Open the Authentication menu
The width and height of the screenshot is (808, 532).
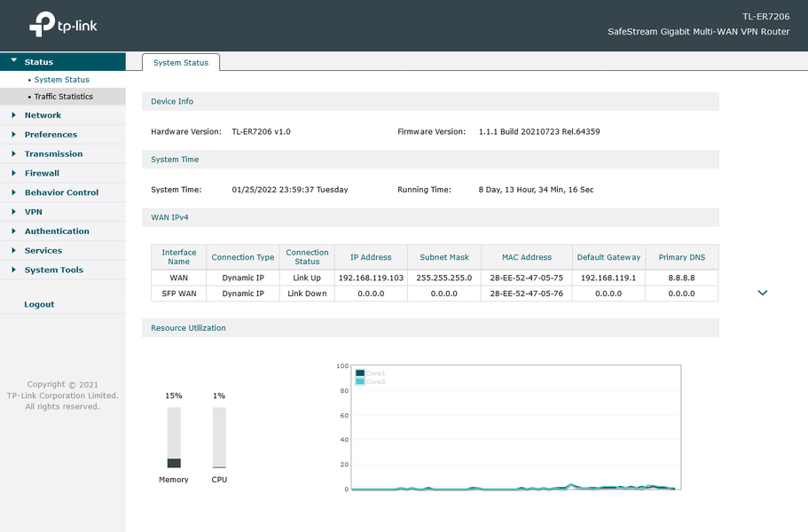(x=57, y=231)
